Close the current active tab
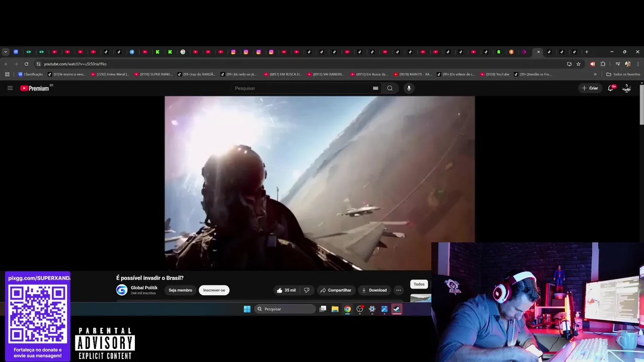This screenshot has height=362, width=644. pyautogui.click(x=538, y=52)
